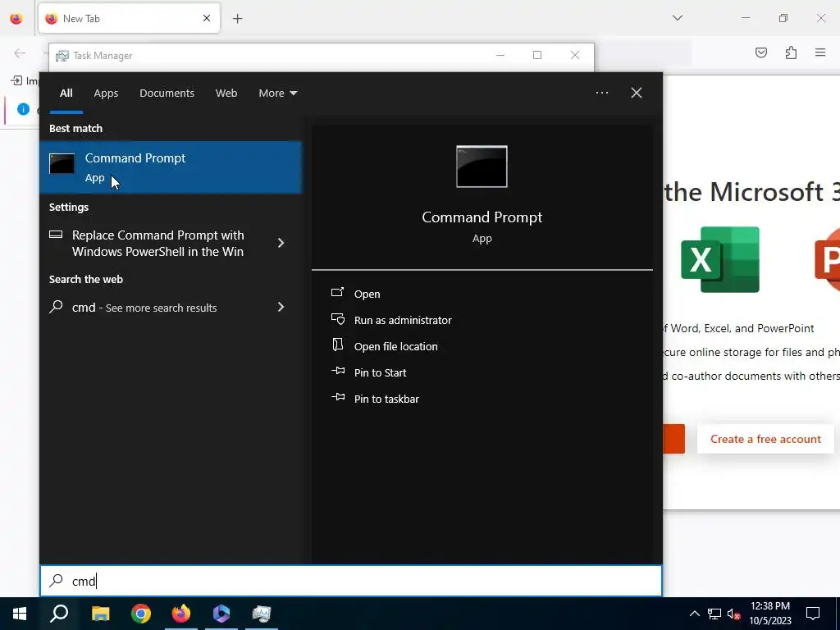Open Firefox from the taskbar
840x630 pixels.
click(181, 614)
